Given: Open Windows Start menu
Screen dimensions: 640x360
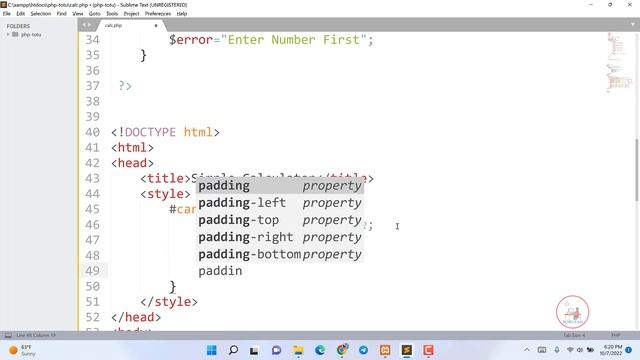Looking at the screenshot, I should point(211,350).
